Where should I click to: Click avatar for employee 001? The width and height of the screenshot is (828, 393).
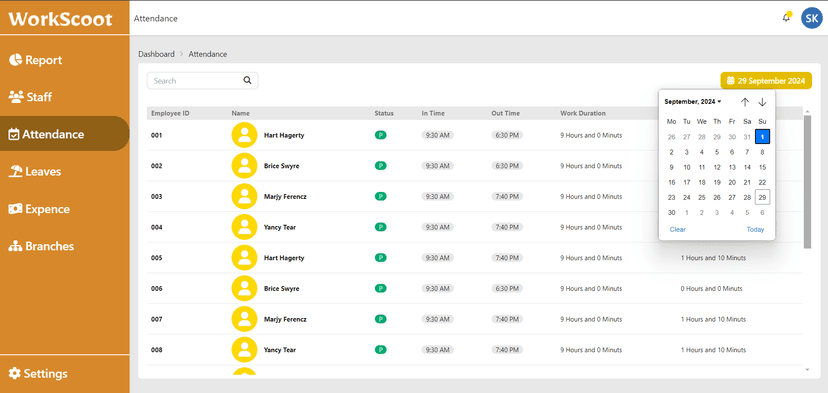(244, 135)
